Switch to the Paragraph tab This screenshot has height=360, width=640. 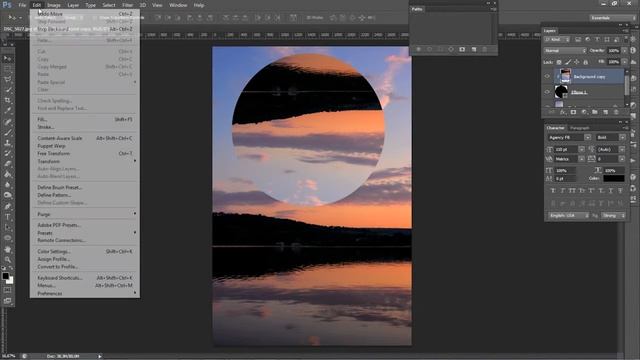point(580,128)
